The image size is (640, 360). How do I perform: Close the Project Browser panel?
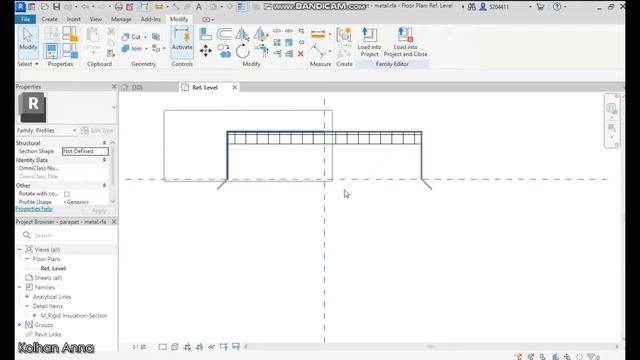pos(114,222)
